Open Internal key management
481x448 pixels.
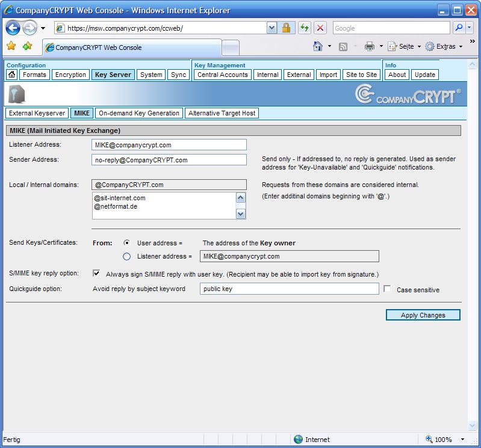(267, 75)
